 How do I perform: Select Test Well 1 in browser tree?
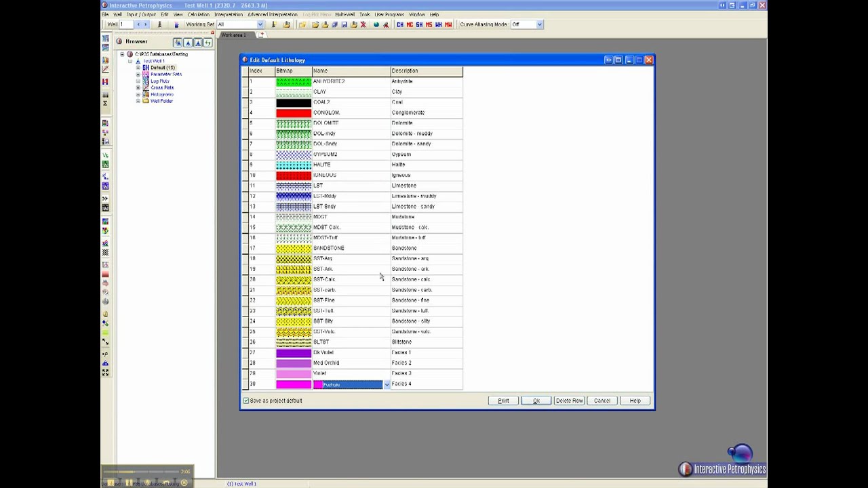pos(154,61)
